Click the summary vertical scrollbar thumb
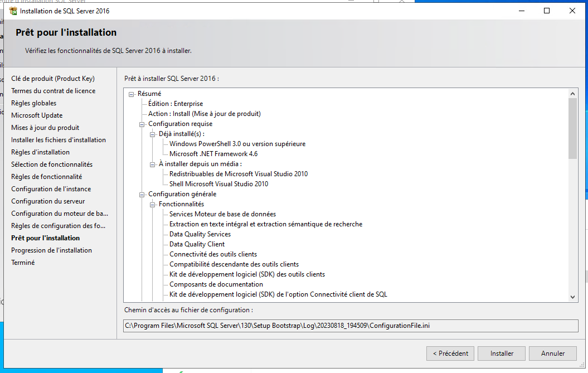 click(x=572, y=128)
